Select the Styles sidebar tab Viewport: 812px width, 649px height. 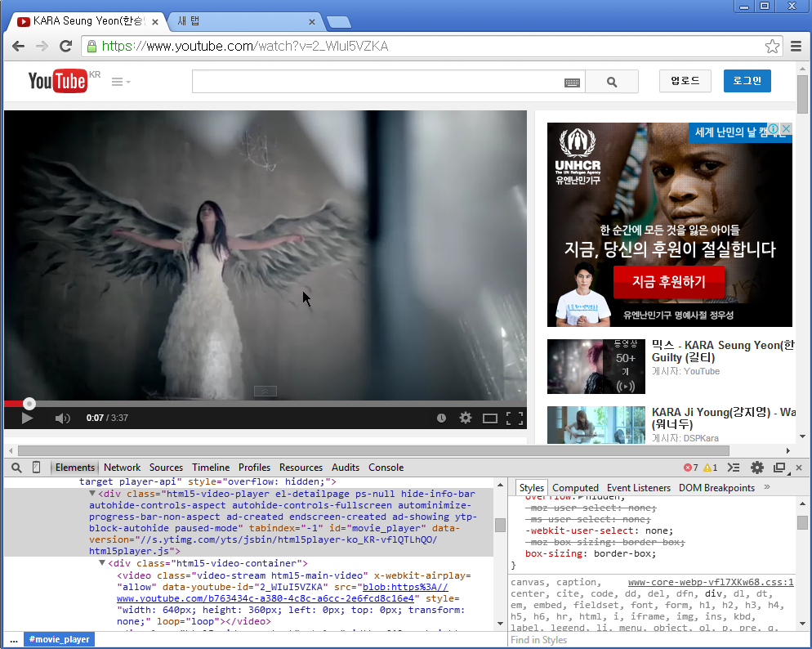(x=531, y=488)
